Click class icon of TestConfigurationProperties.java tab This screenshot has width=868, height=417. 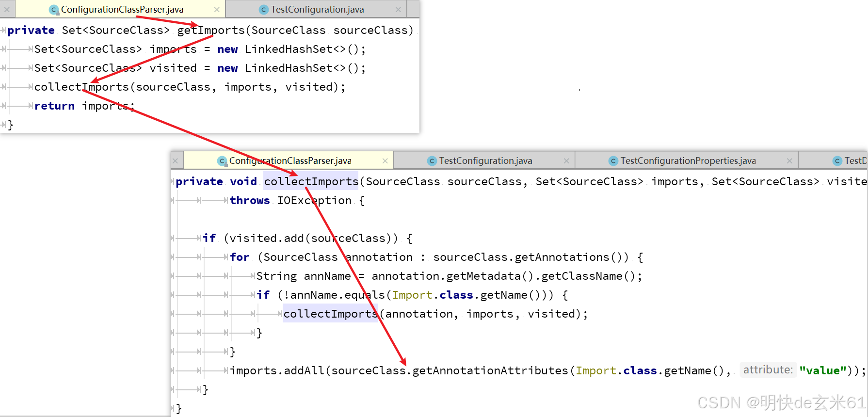613,161
